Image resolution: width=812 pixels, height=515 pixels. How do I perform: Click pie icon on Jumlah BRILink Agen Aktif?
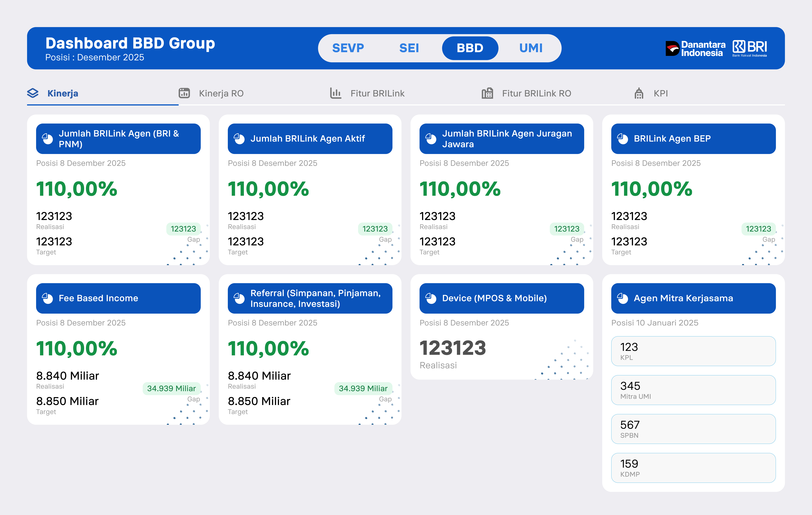pyautogui.click(x=239, y=139)
